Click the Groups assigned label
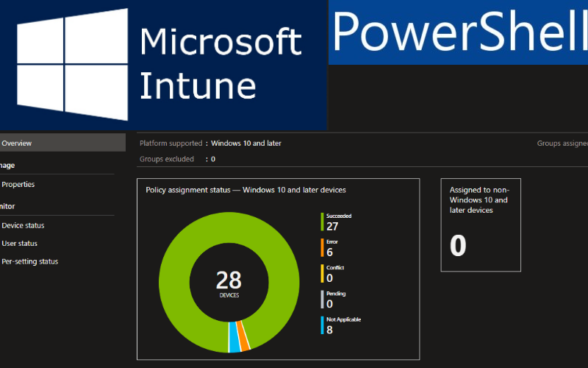The width and height of the screenshot is (588, 368). (x=562, y=143)
